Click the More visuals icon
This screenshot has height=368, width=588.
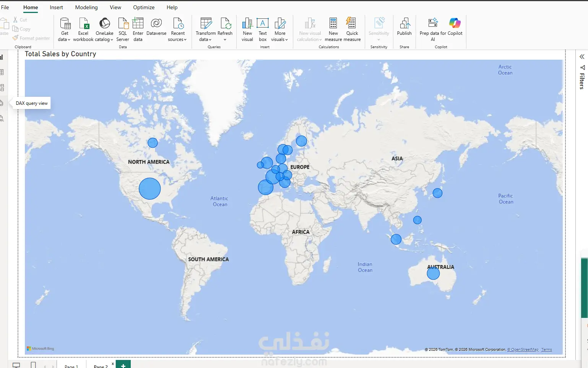coord(280,23)
